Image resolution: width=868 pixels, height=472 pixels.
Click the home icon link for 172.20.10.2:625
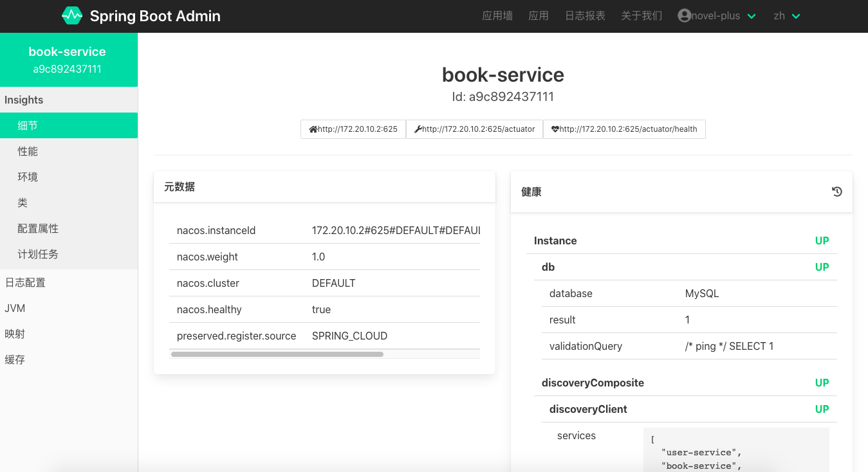(313, 129)
